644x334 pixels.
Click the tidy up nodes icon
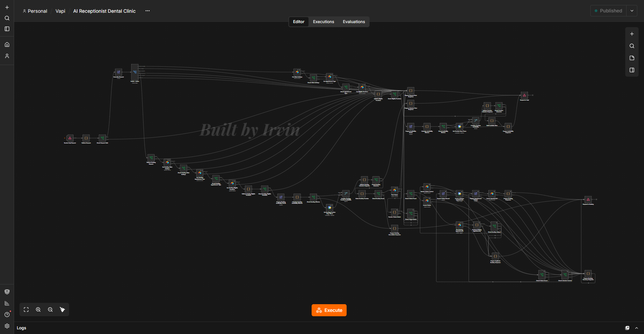pyautogui.click(x=62, y=310)
